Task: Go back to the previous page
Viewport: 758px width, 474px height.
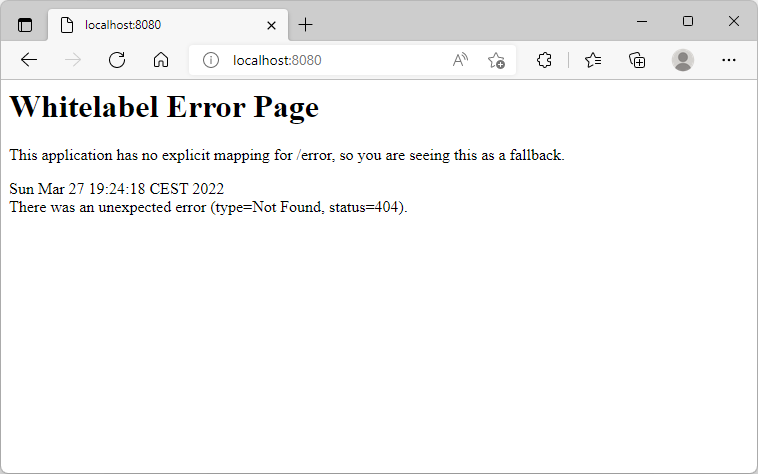Action: pyautogui.click(x=29, y=60)
